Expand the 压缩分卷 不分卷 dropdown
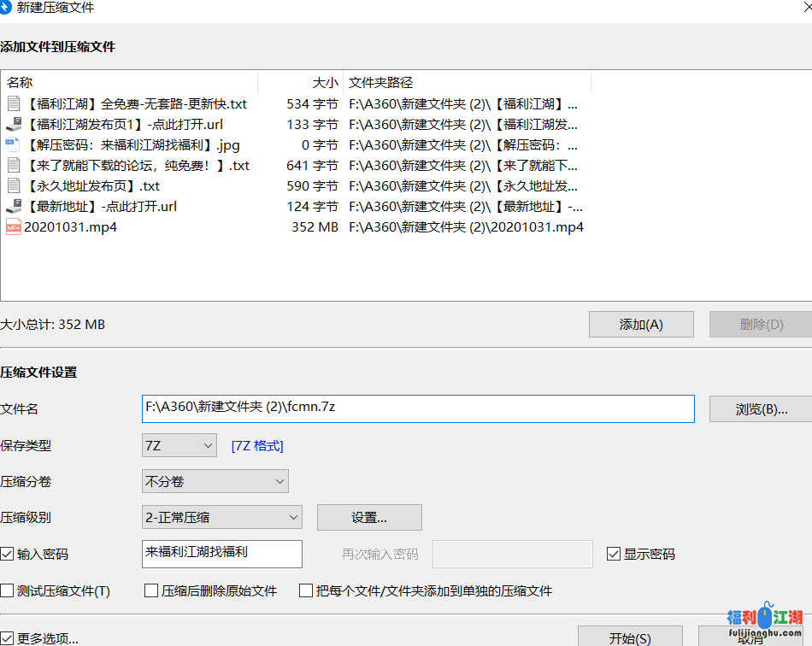The image size is (812, 646). 215,481
